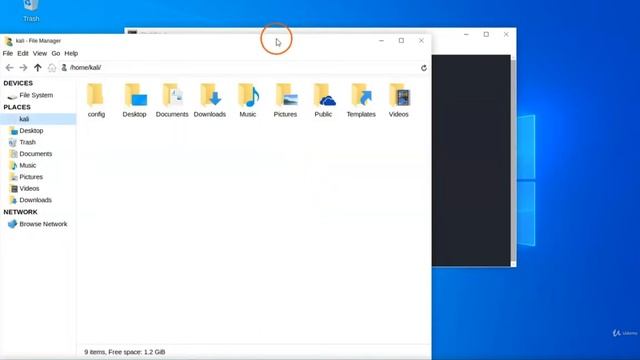Open the Go menu
This screenshot has width=640, height=360.
coord(56,53)
